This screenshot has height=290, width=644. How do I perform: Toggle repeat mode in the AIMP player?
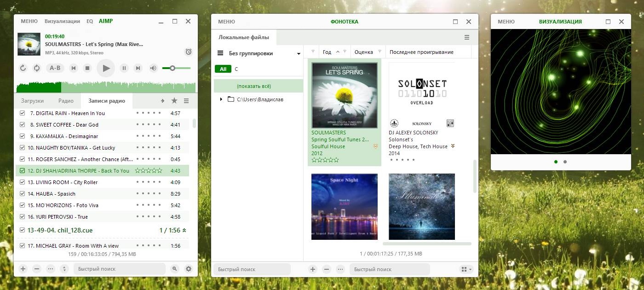coord(23,68)
